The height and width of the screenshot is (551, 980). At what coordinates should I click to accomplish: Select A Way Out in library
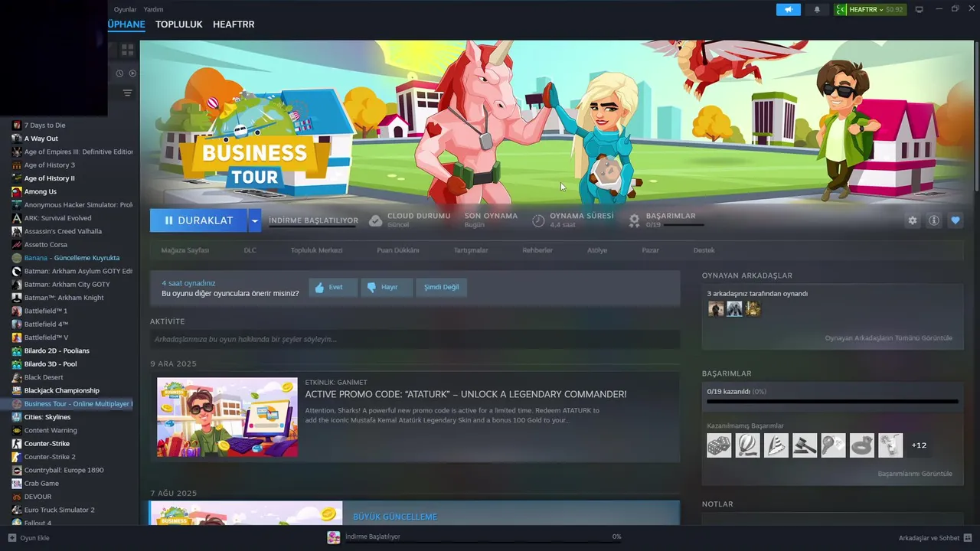(x=41, y=139)
